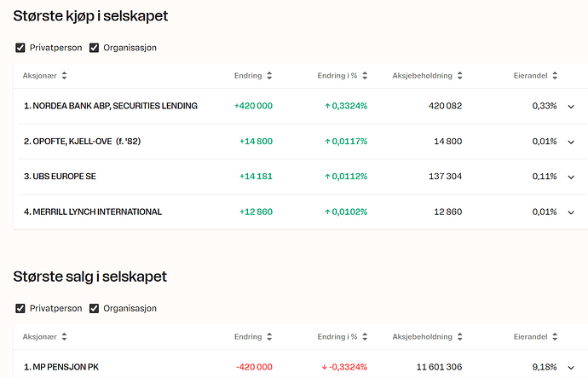588x378 pixels.
Task: Select holding value 420 082
Action: (445, 106)
